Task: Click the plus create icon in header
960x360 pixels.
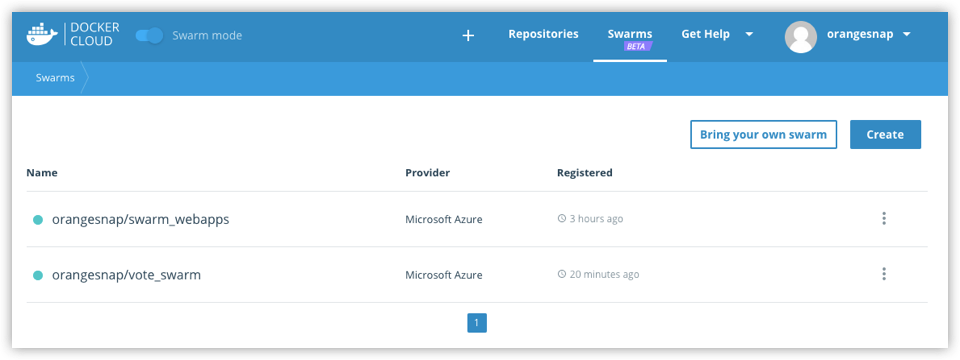Action: (468, 36)
